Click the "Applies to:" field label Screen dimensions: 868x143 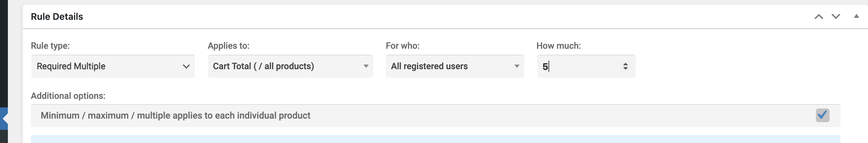point(228,46)
